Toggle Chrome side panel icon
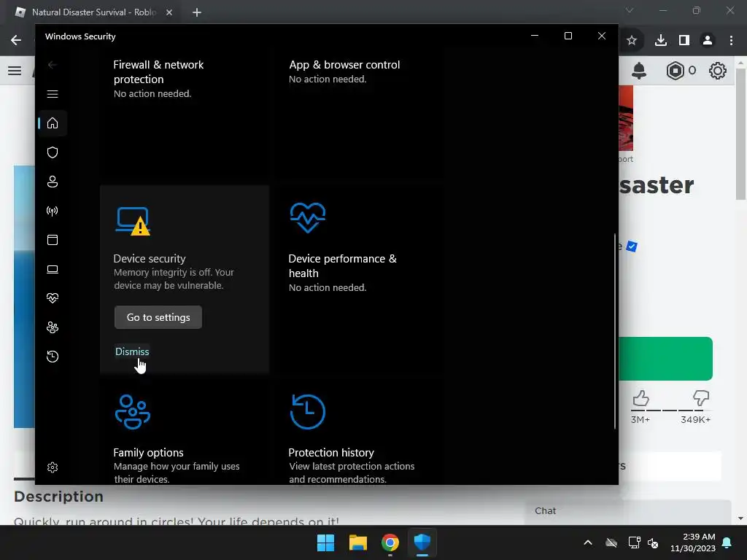 (x=684, y=41)
